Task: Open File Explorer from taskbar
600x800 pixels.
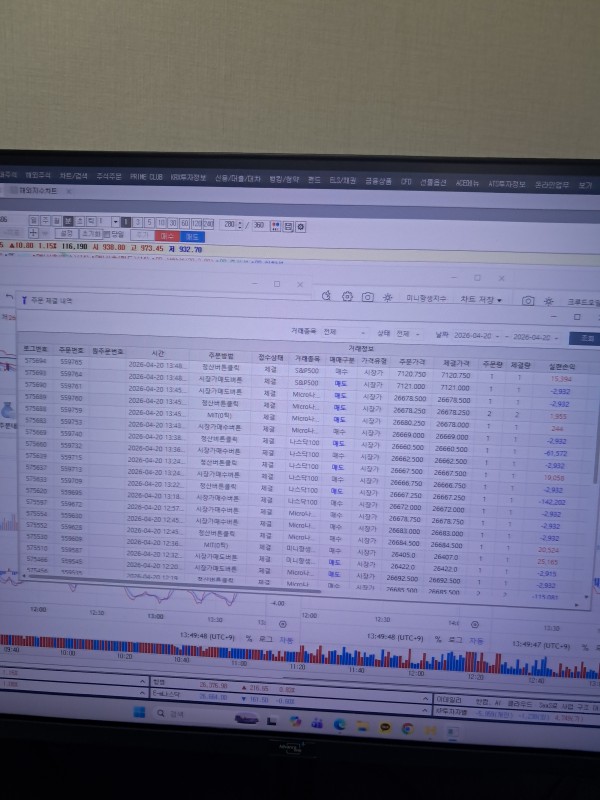Action: click(362, 726)
